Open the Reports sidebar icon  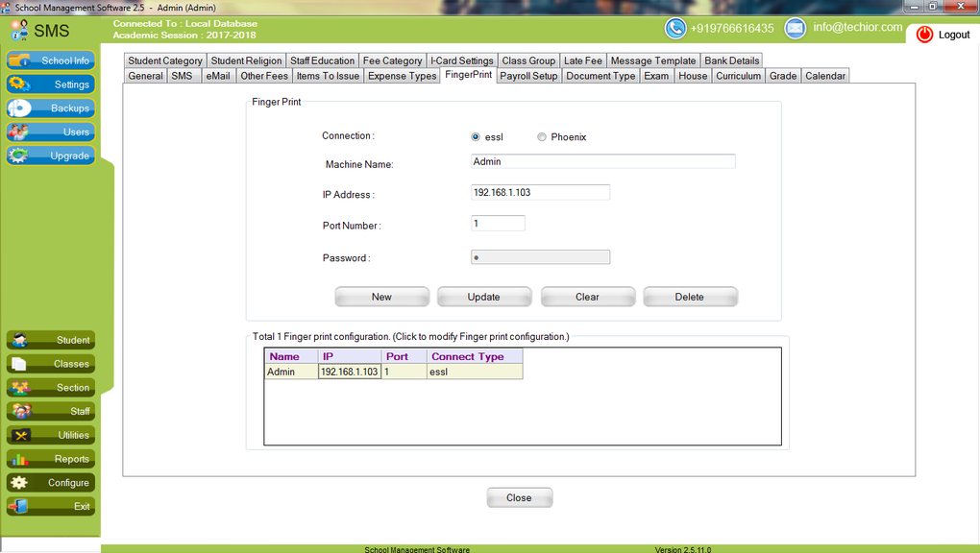[x=50, y=459]
